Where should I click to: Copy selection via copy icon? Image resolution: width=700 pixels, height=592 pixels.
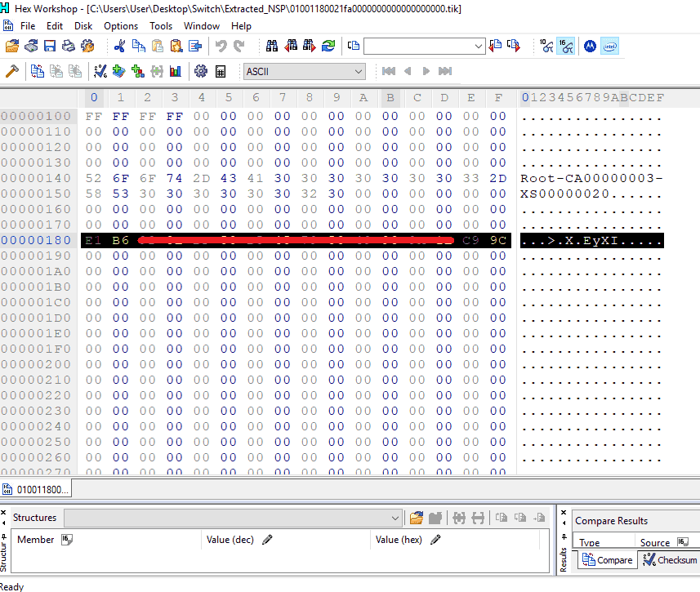138,46
